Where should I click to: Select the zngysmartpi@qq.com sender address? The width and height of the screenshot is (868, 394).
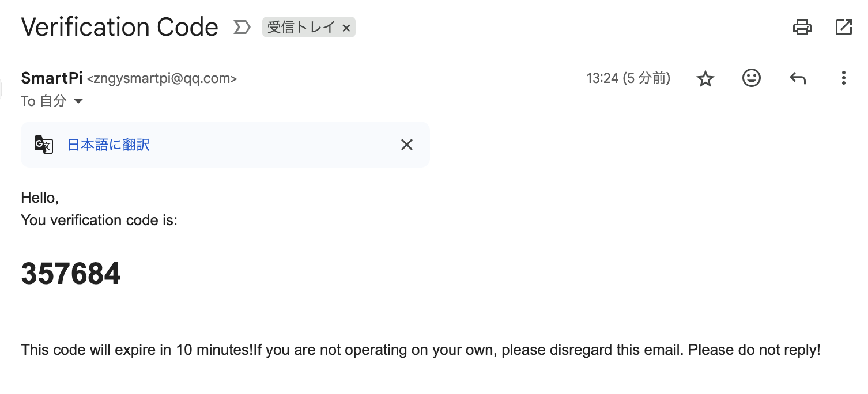(161, 78)
